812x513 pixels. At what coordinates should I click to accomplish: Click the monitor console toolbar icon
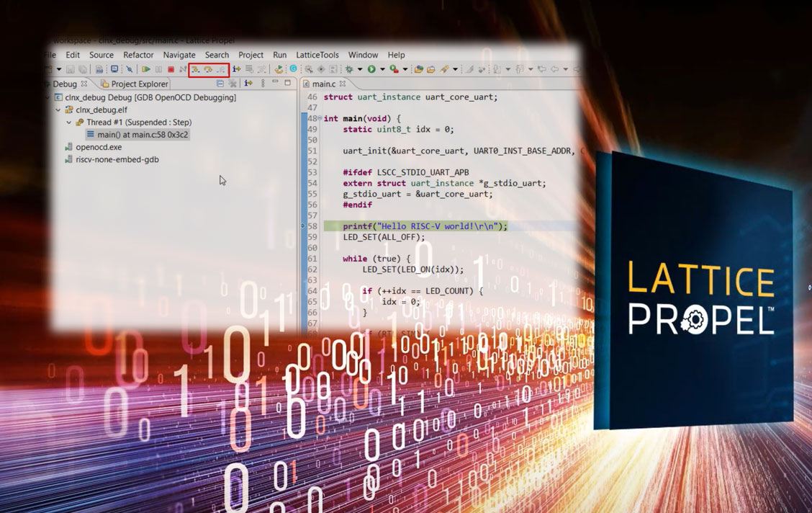tap(114, 69)
